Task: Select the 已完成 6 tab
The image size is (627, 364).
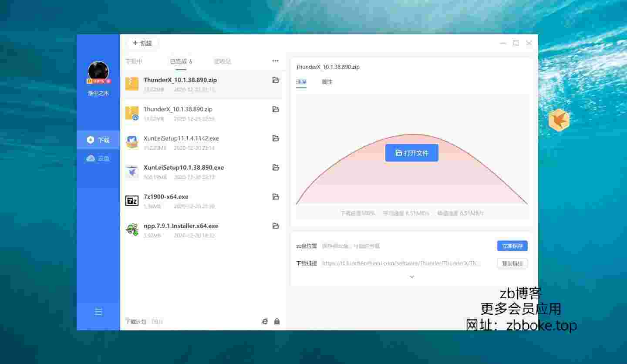Action: click(181, 61)
